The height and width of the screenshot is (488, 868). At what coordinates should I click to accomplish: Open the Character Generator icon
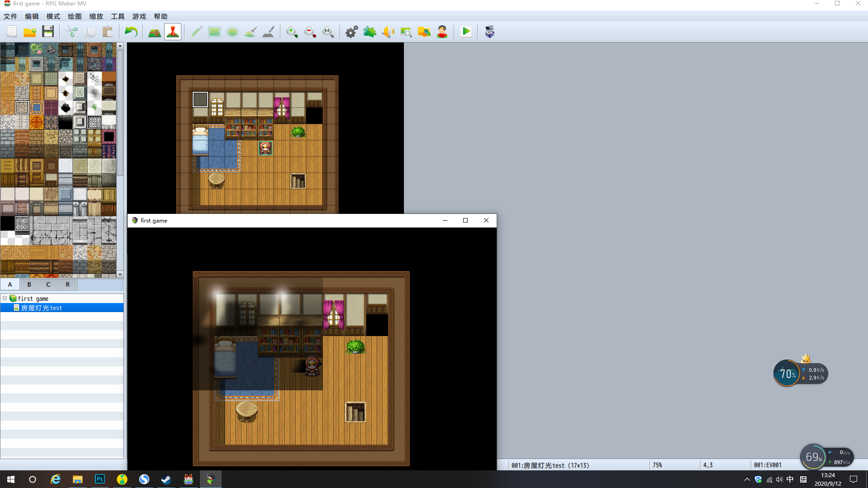coord(442,32)
